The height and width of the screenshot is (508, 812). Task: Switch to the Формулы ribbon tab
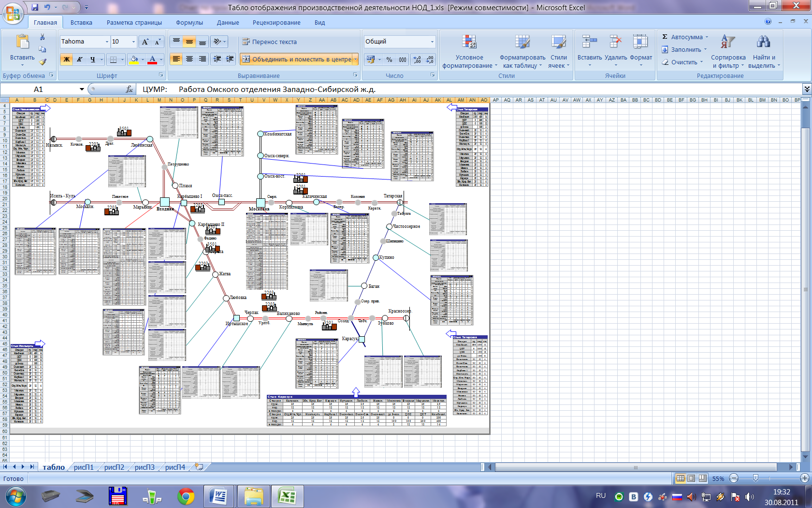click(189, 22)
